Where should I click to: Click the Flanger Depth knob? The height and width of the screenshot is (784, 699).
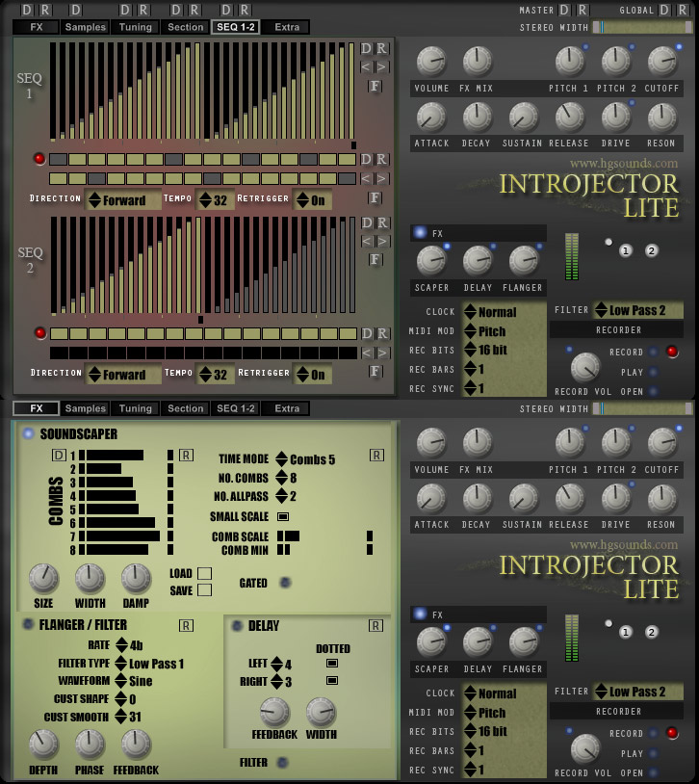pos(43,745)
